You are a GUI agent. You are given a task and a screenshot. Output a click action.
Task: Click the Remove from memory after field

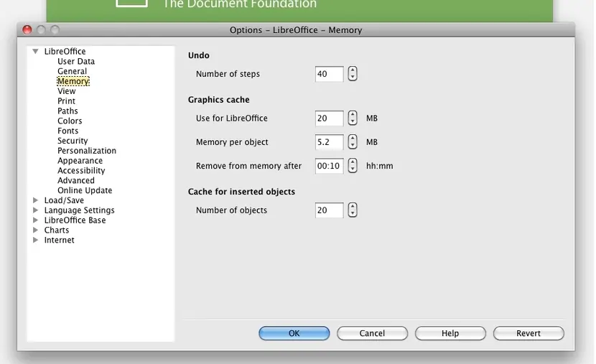[329, 166]
